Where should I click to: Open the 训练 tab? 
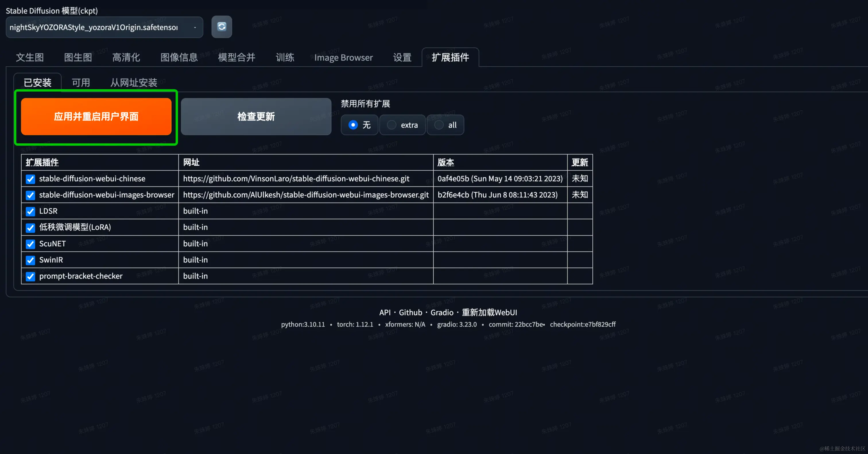pos(285,57)
